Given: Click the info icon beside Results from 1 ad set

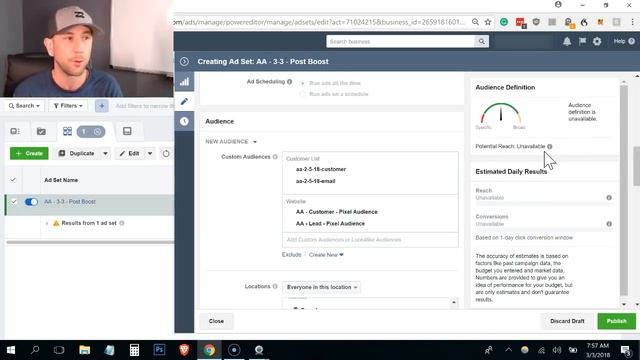Looking at the screenshot, I should point(122,223).
